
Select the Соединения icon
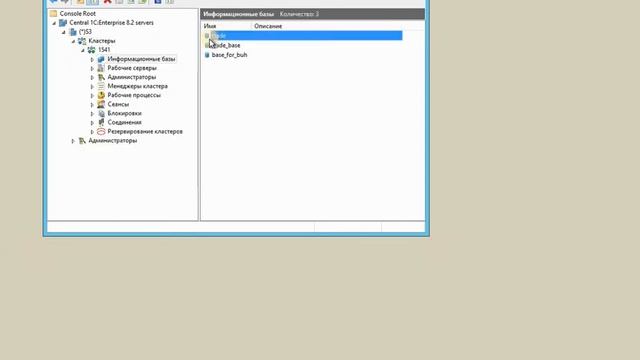(101, 122)
